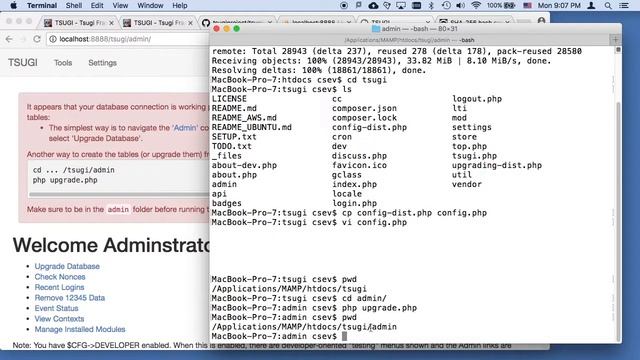640x360 pixels.
Task: Click the browser back arrow
Action: [x=9, y=39]
